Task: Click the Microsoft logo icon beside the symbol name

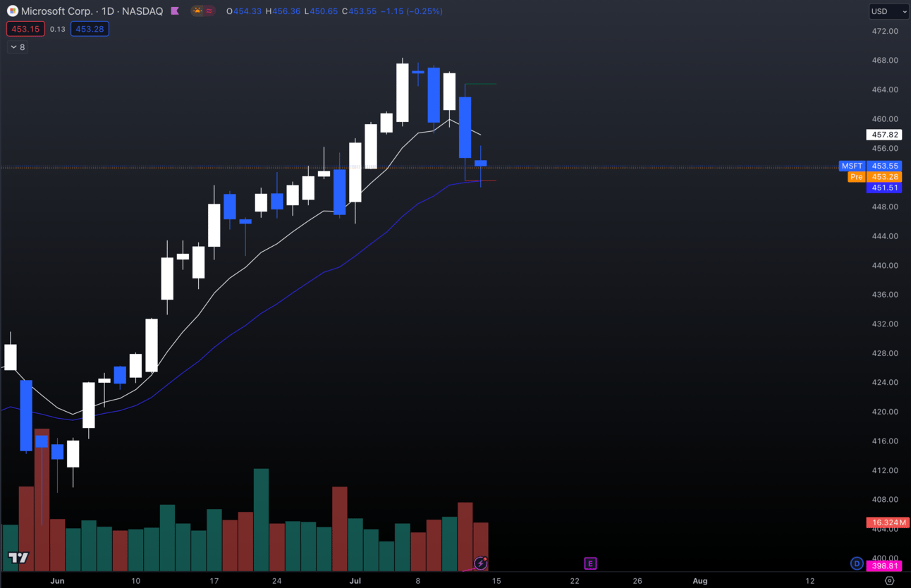Action: coord(12,11)
